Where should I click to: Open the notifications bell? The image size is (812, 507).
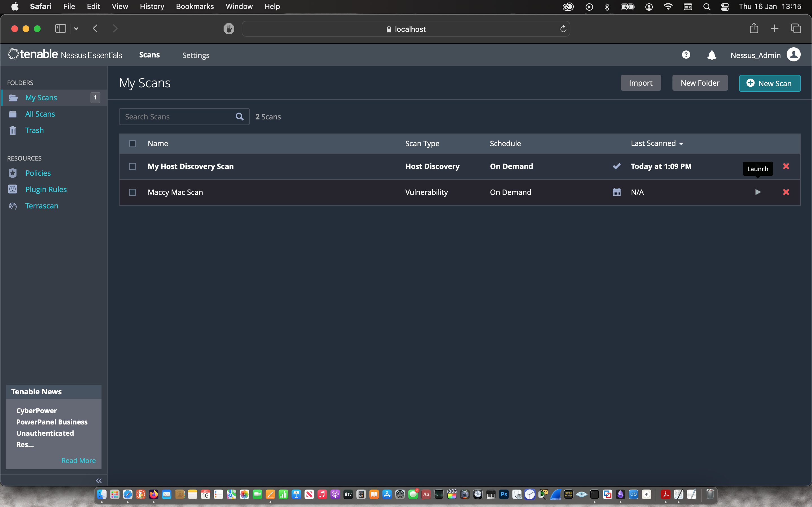click(x=711, y=55)
